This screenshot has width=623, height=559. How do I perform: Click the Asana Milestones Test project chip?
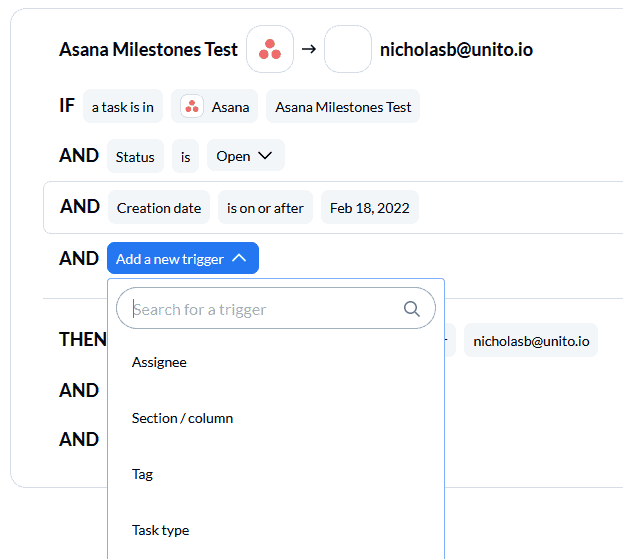click(343, 106)
